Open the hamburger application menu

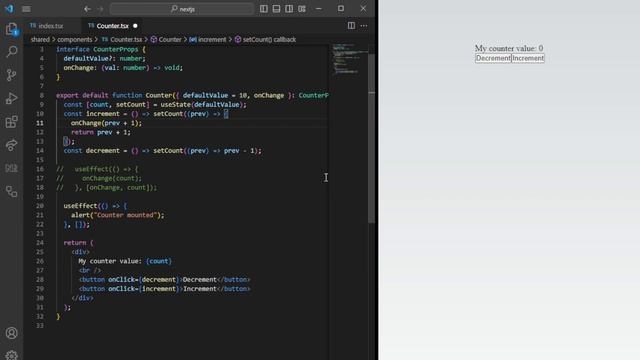click(x=26, y=9)
